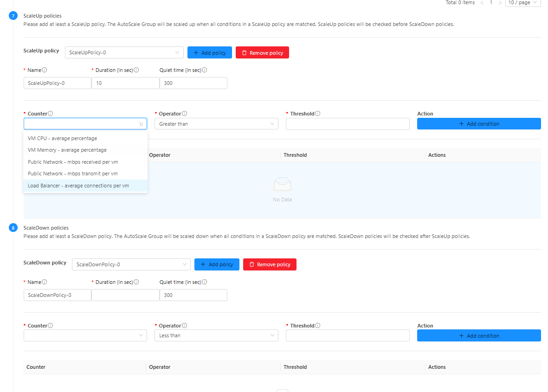Image resolution: width=548 pixels, height=392 pixels.
Task: Click info icon next to ScaleUp Counter
Action: click(51, 114)
